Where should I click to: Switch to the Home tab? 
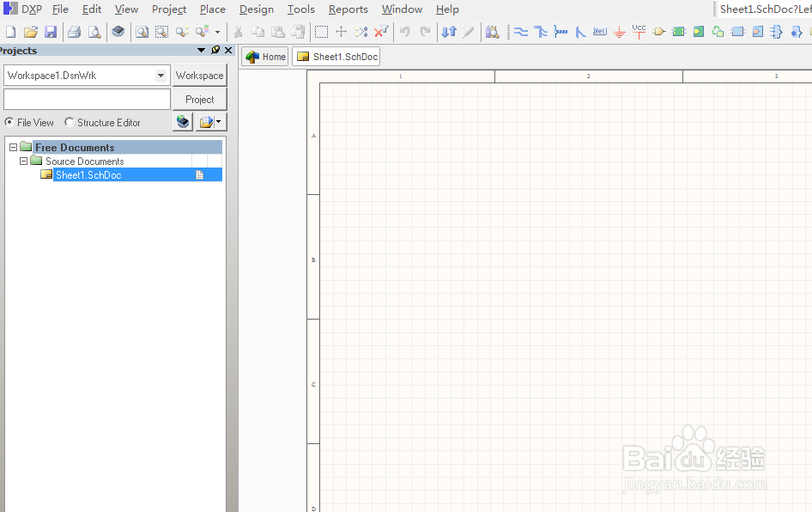pos(265,57)
